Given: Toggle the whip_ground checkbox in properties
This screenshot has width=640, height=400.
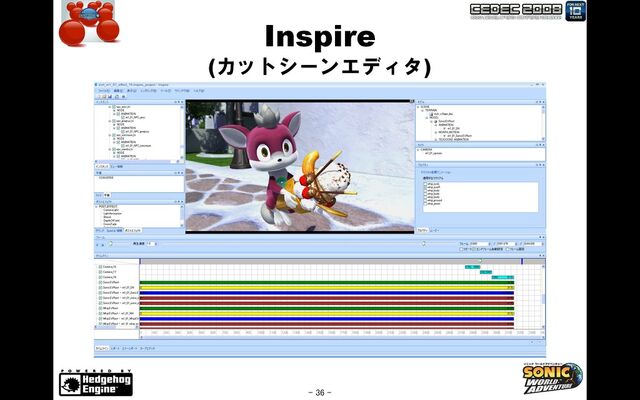Looking at the screenshot, I should [x=426, y=200].
